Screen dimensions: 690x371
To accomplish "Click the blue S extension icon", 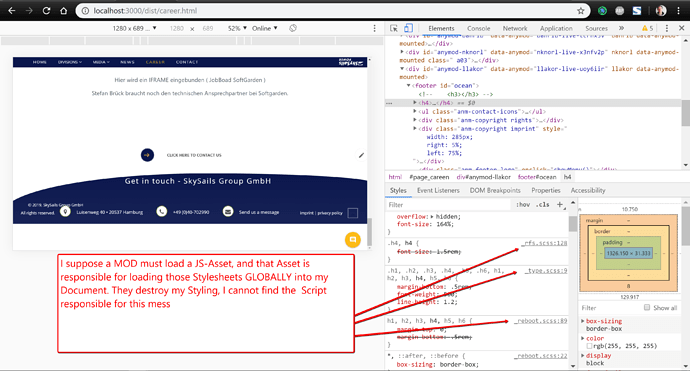I will coord(637,11).
